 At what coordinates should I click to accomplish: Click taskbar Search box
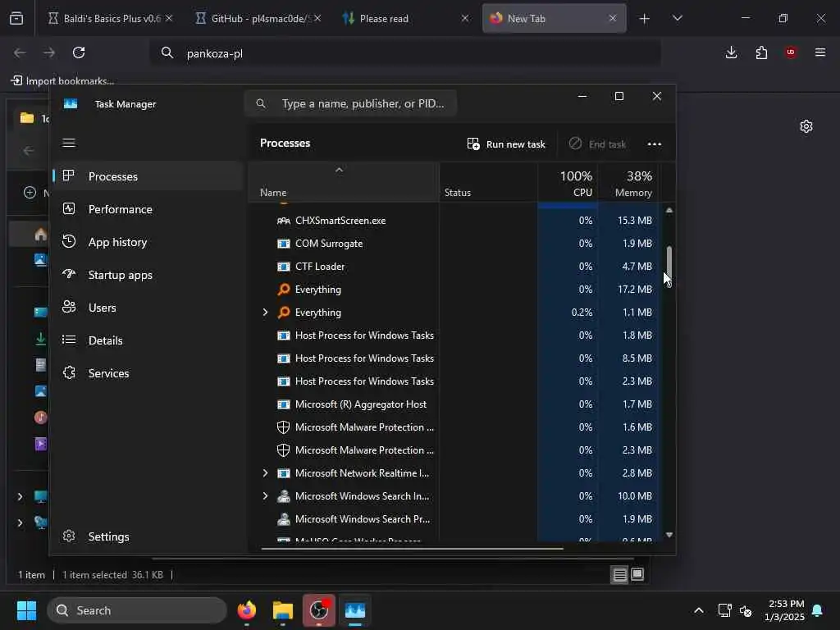pyautogui.click(x=137, y=610)
